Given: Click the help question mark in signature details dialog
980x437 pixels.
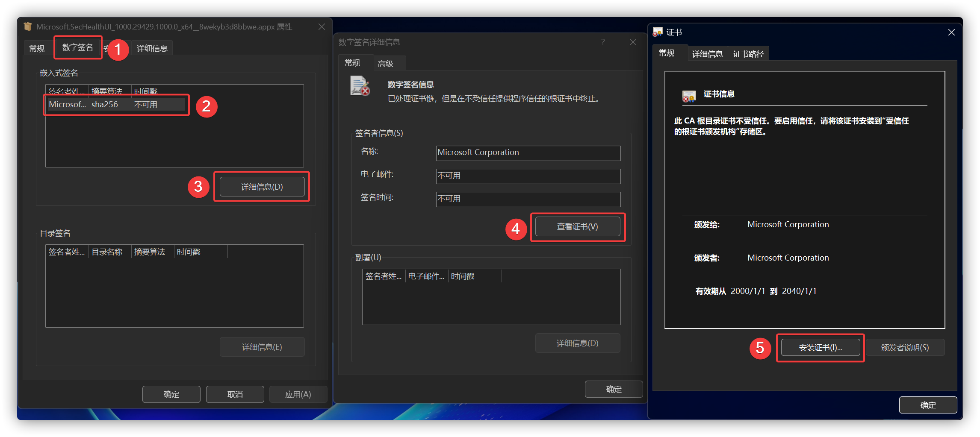Looking at the screenshot, I should coord(603,42).
